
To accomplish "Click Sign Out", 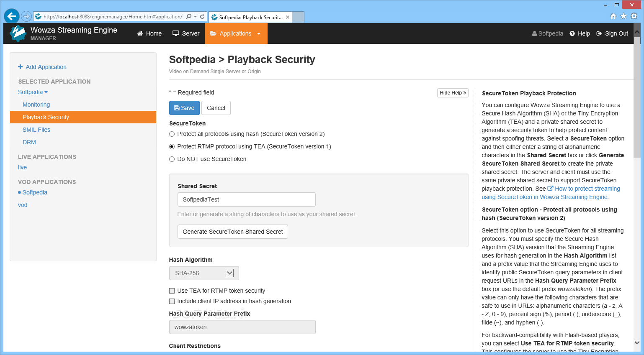I will point(612,33).
